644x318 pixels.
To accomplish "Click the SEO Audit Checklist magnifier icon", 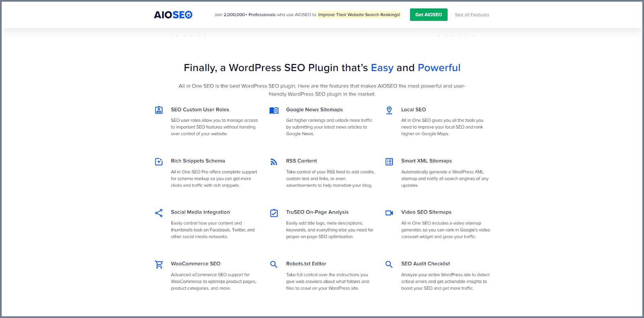I will click(x=389, y=264).
